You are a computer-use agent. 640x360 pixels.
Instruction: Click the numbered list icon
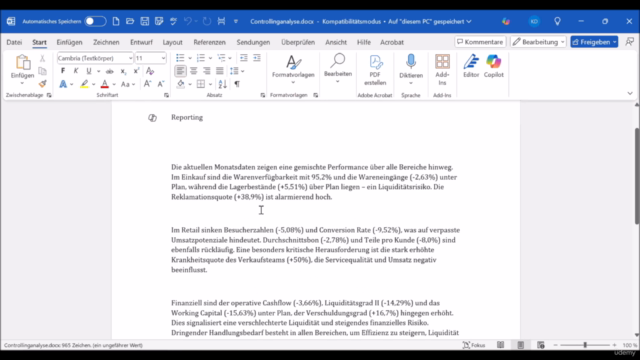click(x=200, y=58)
